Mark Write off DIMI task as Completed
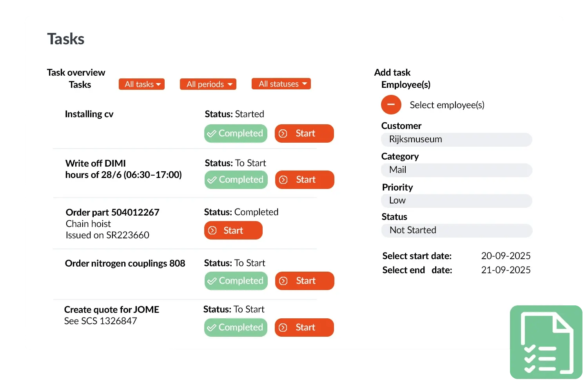 pyautogui.click(x=236, y=180)
